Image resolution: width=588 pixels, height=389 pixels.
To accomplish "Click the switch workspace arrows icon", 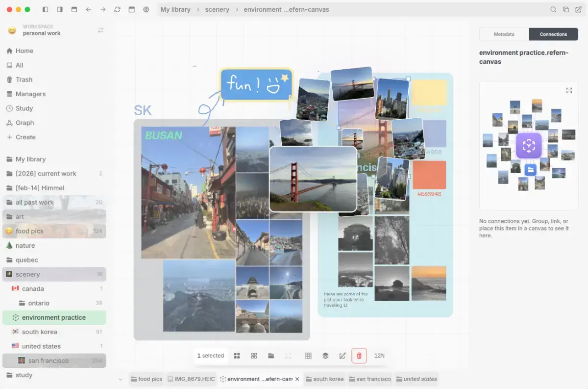I will pyautogui.click(x=100, y=30).
